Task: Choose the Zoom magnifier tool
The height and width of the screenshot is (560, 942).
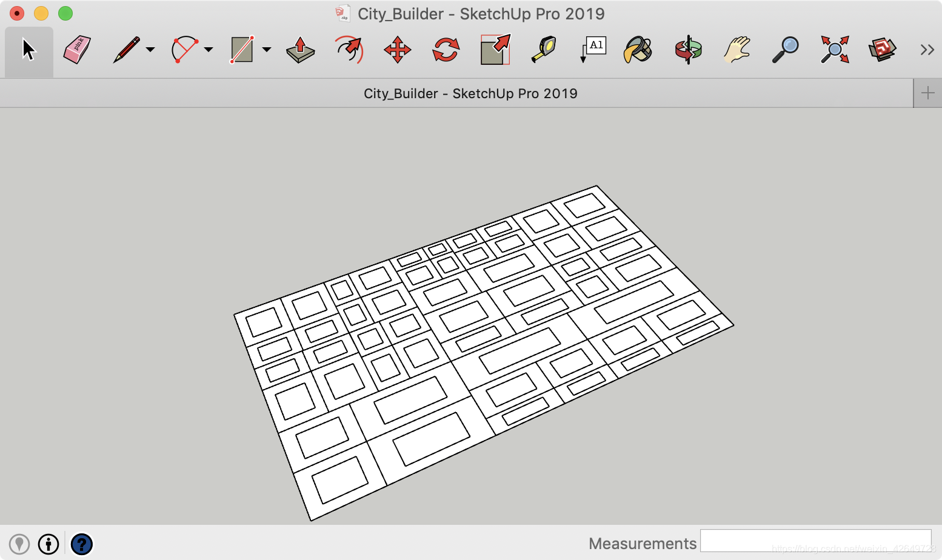Action: pyautogui.click(x=786, y=50)
